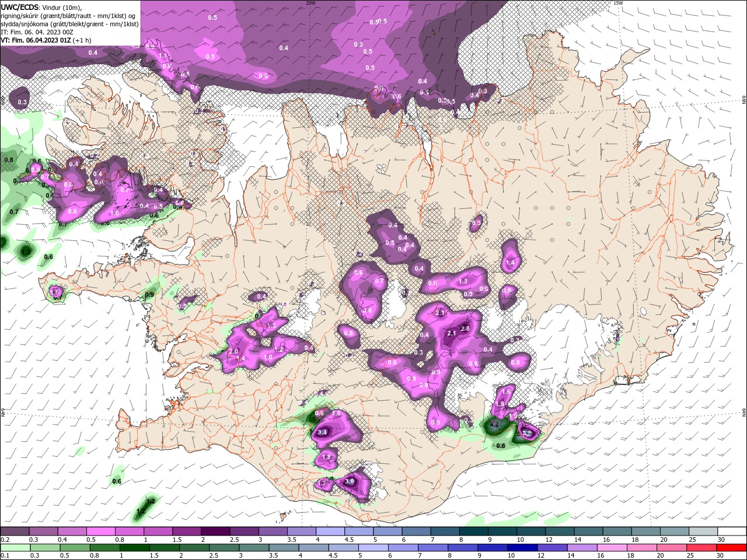Image resolution: width=747 pixels, height=560 pixels.
Task: Click the 20W longitude label
Action: click(x=310, y=3)
